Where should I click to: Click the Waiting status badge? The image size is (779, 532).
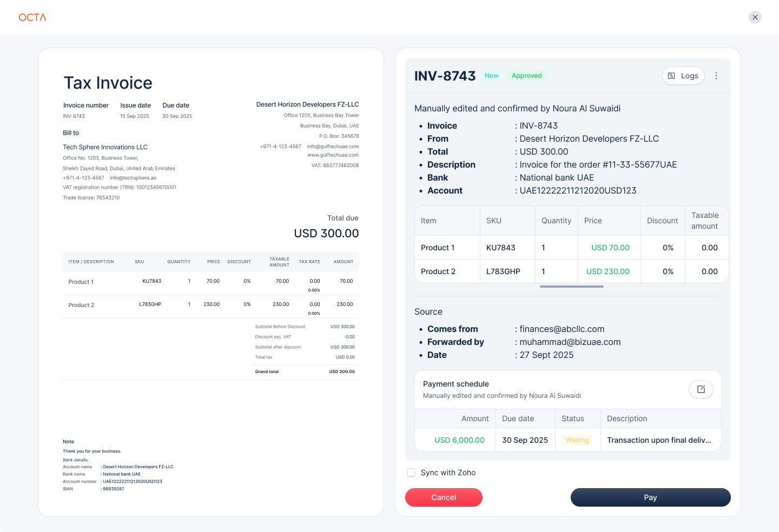tap(577, 440)
